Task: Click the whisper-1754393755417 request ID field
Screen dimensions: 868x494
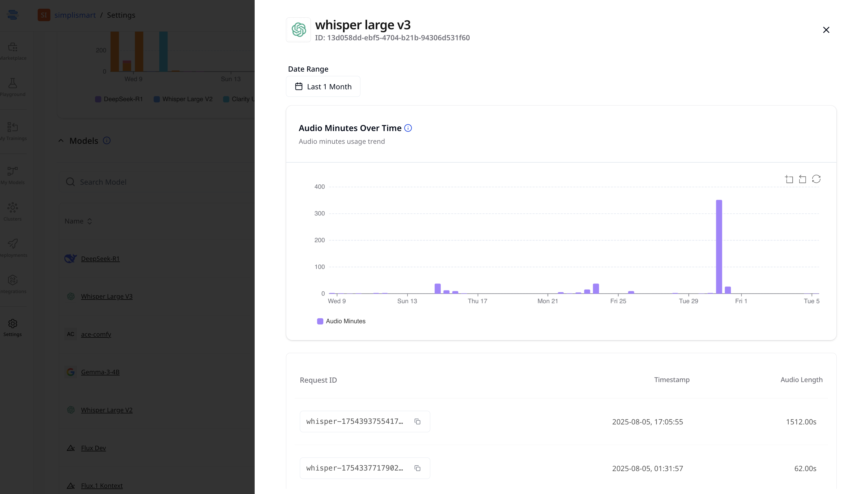Action: (x=365, y=422)
